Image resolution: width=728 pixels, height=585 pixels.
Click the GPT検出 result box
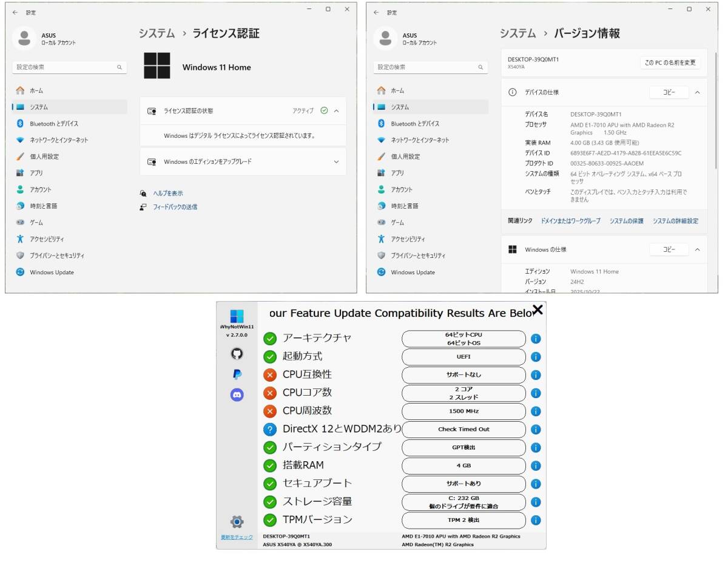[463, 448]
